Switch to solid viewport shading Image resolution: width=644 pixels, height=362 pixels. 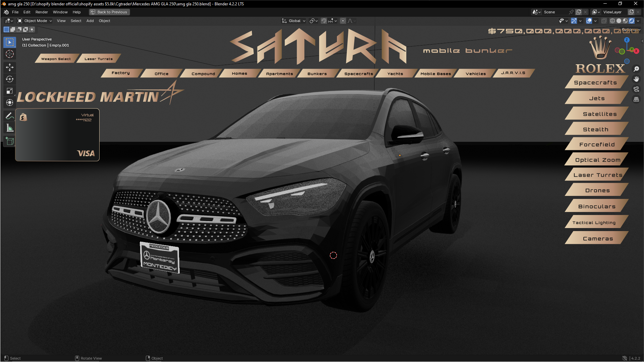click(x=619, y=21)
